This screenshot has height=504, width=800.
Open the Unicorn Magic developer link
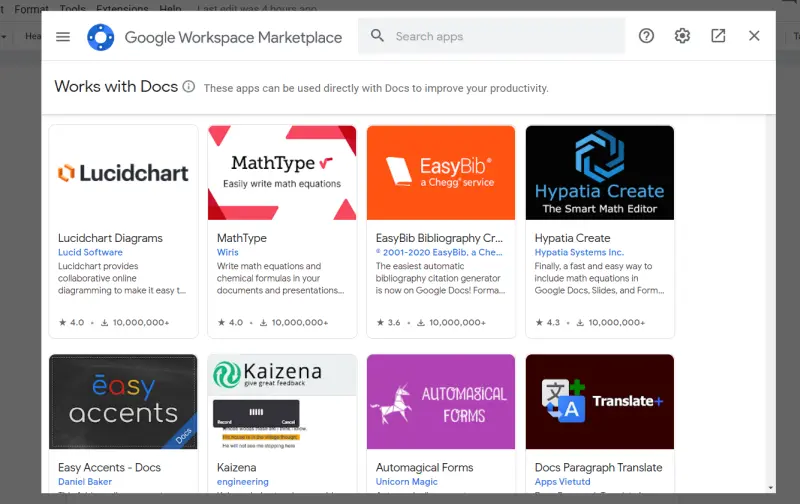pos(407,482)
